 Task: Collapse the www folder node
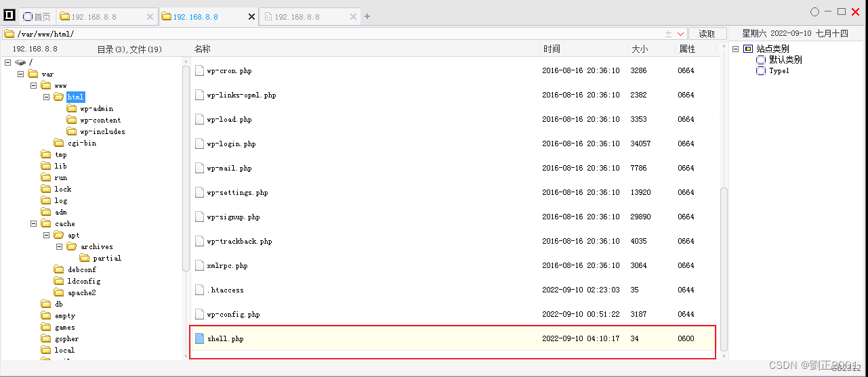34,85
